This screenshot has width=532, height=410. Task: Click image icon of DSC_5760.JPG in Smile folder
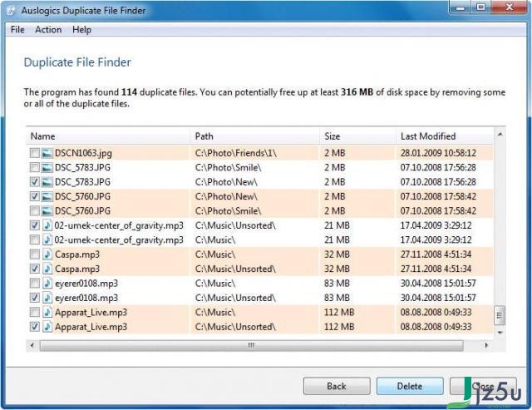click(47, 211)
